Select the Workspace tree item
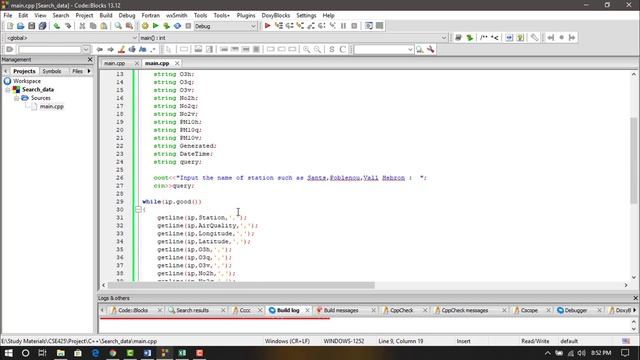640x360 pixels. [x=27, y=81]
